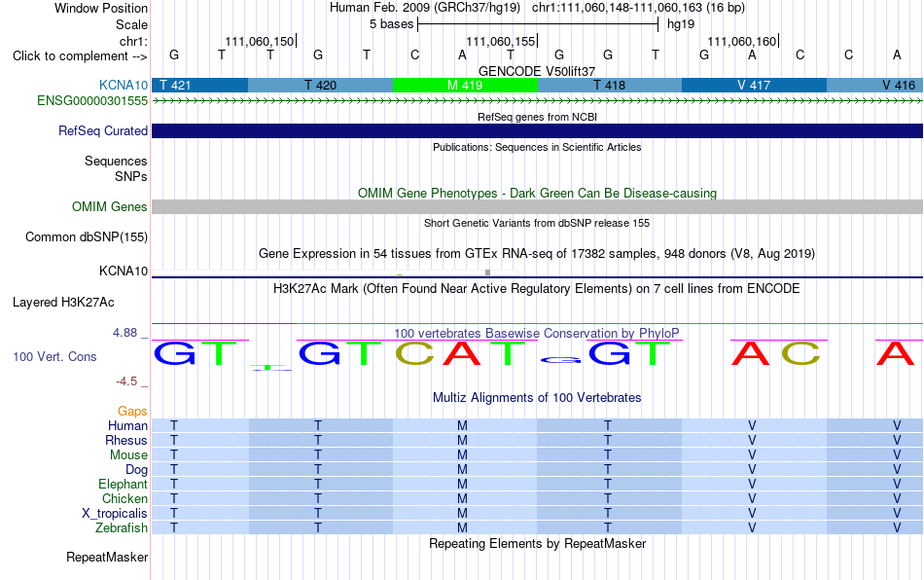The width and height of the screenshot is (924, 580).
Task: Click '100 vertebrates Basewise Conservation by PhyloP' title
Action: coord(537,333)
